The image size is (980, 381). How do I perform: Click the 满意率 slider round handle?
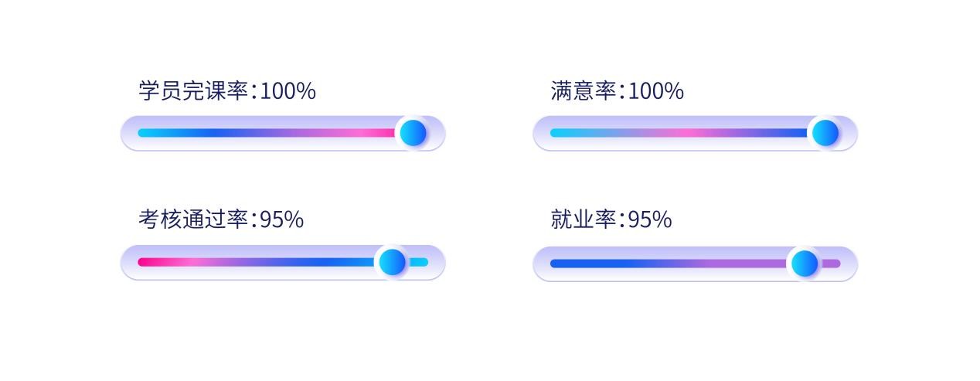pos(825,133)
